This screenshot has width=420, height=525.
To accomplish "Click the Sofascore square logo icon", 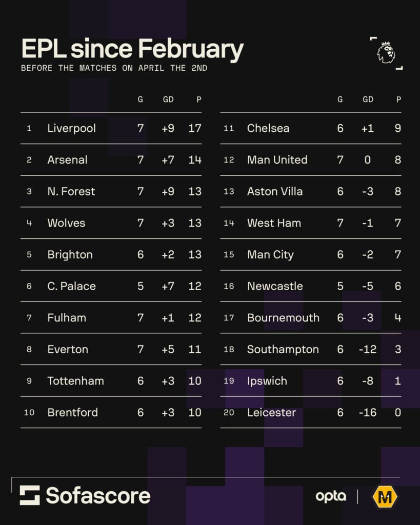I will point(30,495).
